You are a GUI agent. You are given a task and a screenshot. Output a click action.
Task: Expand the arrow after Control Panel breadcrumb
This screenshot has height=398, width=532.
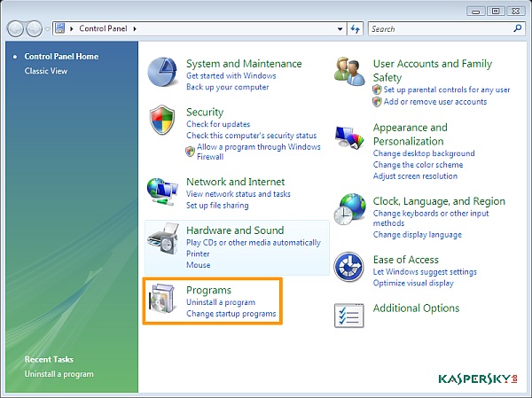135,29
